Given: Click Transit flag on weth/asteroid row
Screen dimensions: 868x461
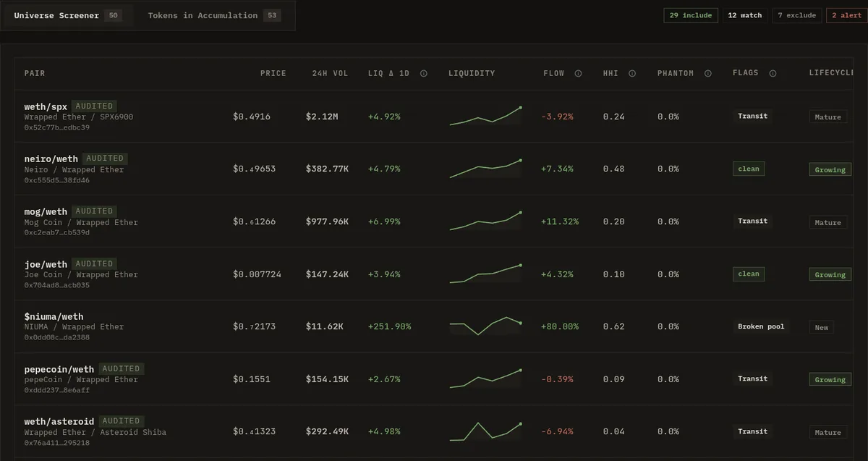Looking at the screenshot, I should tap(752, 431).
